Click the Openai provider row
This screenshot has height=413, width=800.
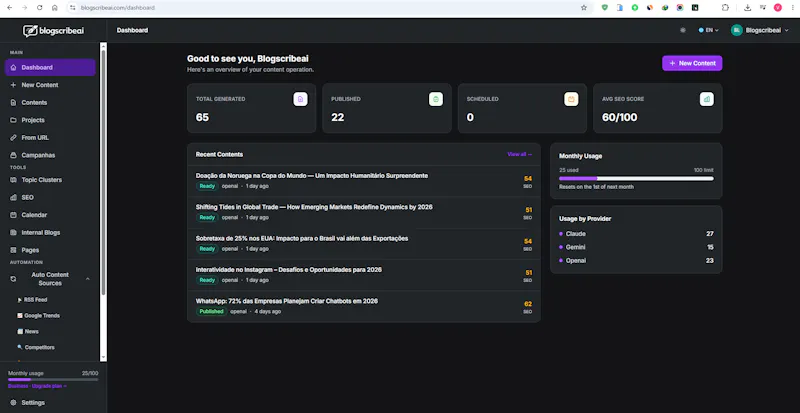[x=636, y=260]
